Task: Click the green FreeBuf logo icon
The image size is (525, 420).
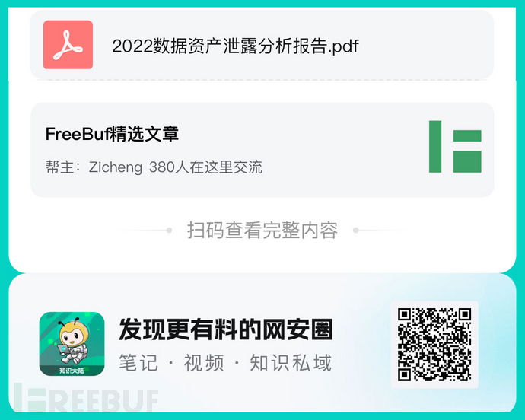Action: click(x=455, y=147)
